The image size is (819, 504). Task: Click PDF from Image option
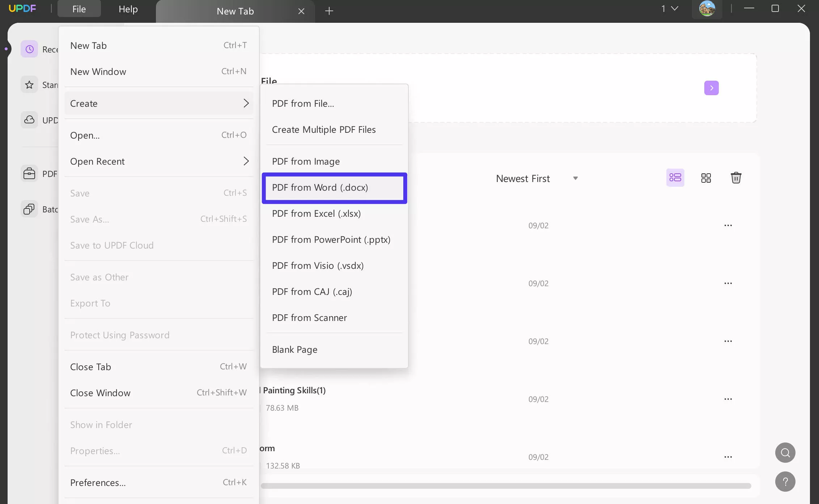[x=306, y=161]
